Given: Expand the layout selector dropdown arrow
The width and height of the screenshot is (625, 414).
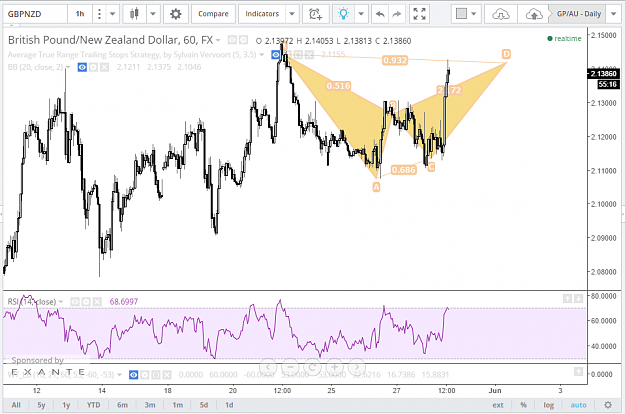Looking at the screenshot, I should click(x=474, y=14).
